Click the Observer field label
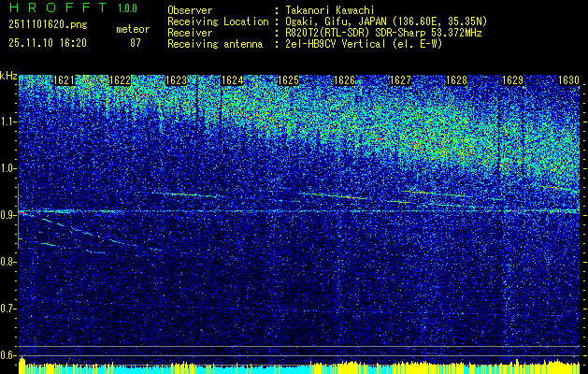The width and height of the screenshot is (588, 374). tap(190, 10)
